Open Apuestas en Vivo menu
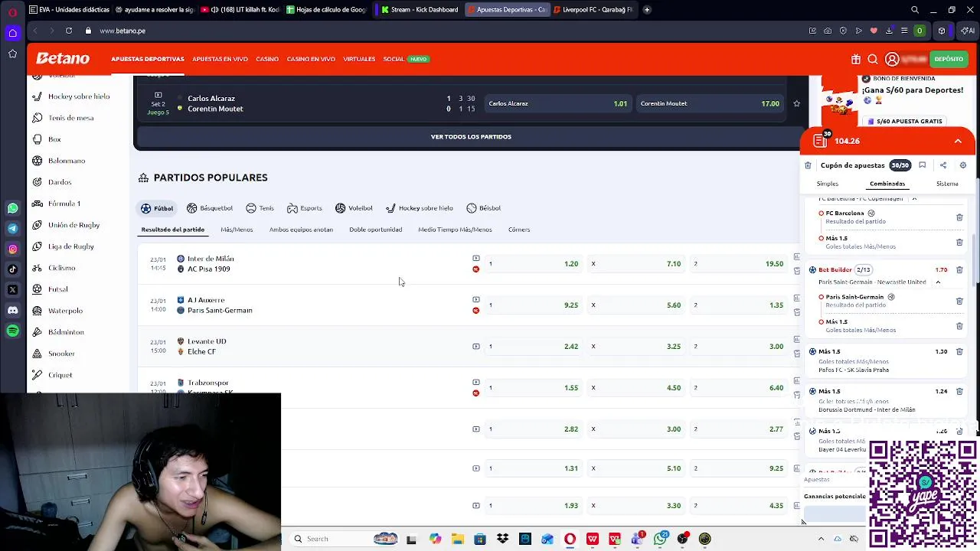Screen dimensions: 980x551 [x=220, y=59]
